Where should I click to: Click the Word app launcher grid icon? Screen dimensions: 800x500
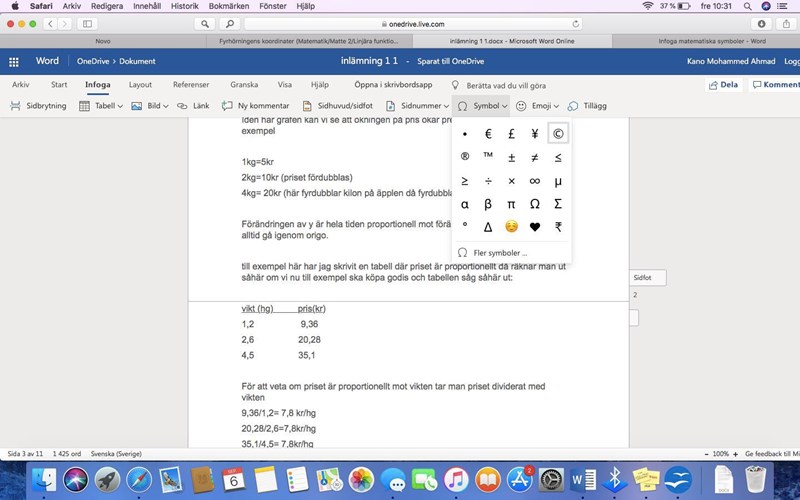tap(14, 61)
